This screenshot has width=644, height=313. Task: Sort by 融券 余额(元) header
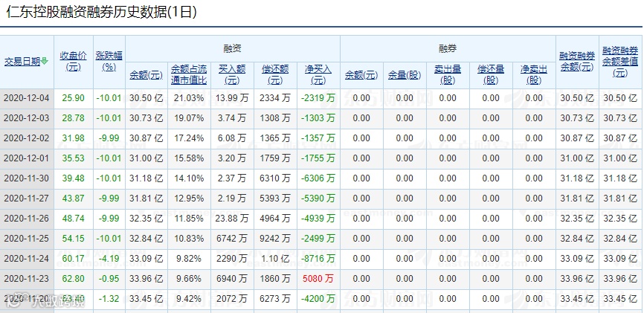[361, 75]
